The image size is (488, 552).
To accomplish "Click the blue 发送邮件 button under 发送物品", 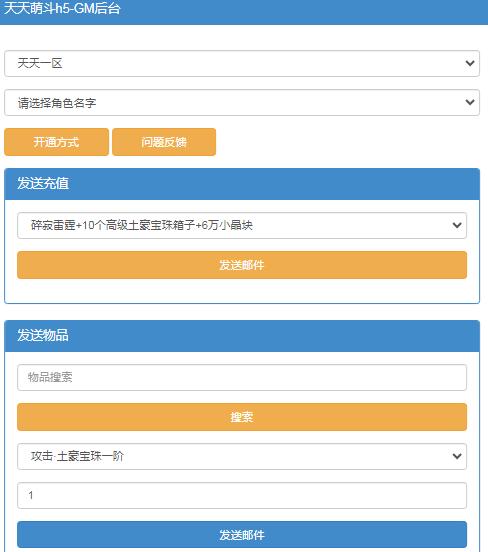I will (242, 535).
